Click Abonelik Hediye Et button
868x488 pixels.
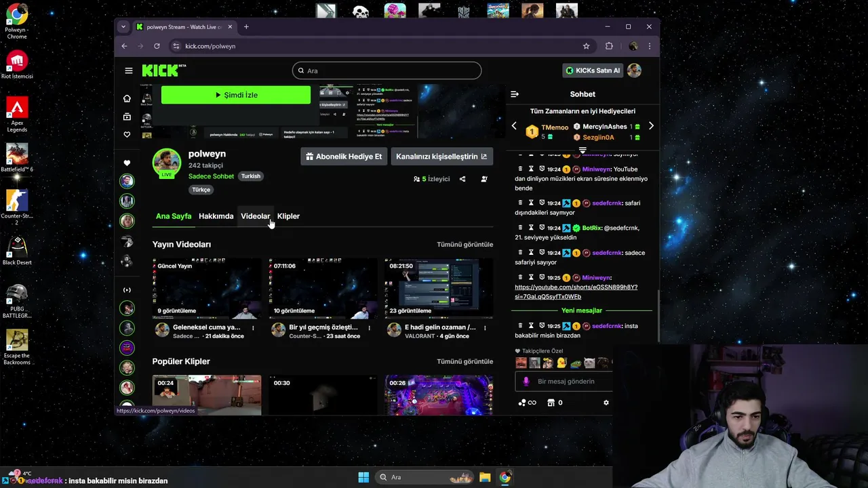(x=344, y=157)
